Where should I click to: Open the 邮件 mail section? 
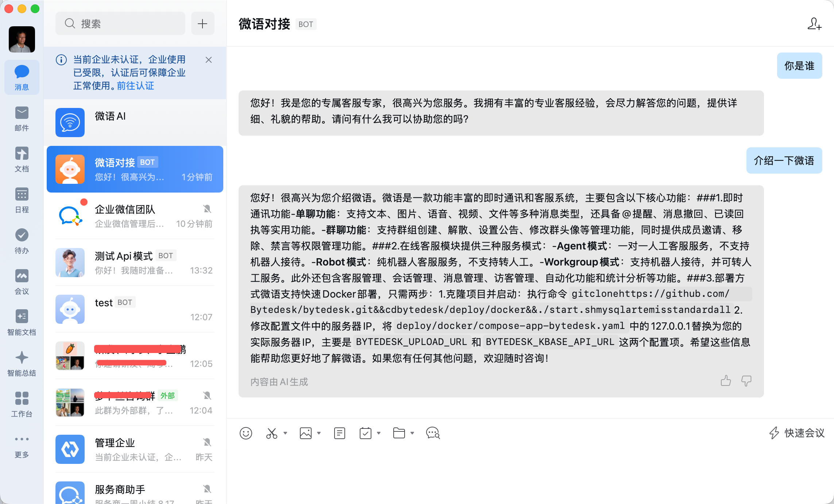tap(22, 119)
